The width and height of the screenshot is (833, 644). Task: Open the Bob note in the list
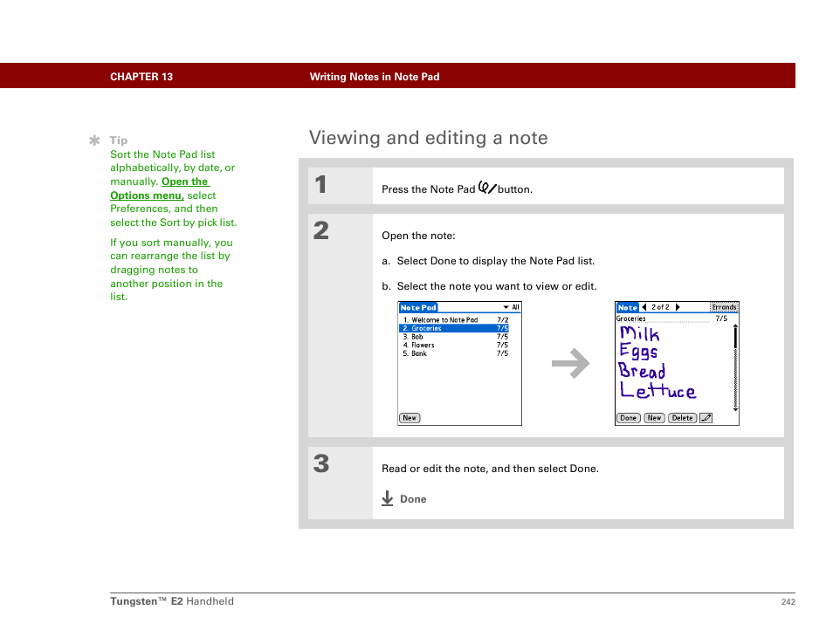coord(454,337)
